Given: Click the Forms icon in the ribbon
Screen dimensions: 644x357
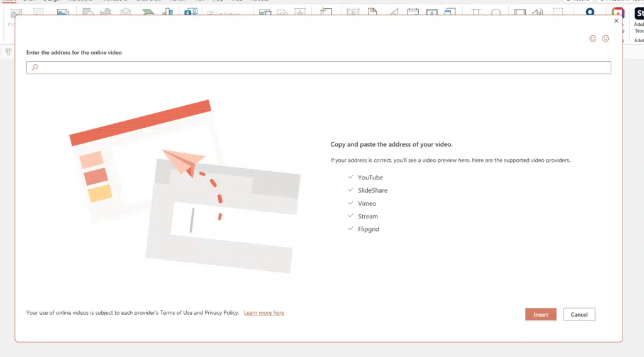Looking at the screenshot, I should (191, 13).
